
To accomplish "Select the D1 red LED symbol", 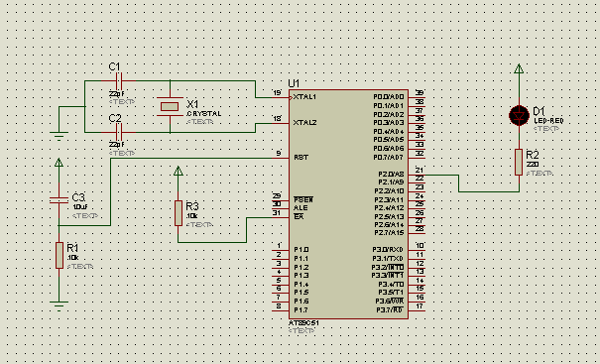I will coord(519,115).
